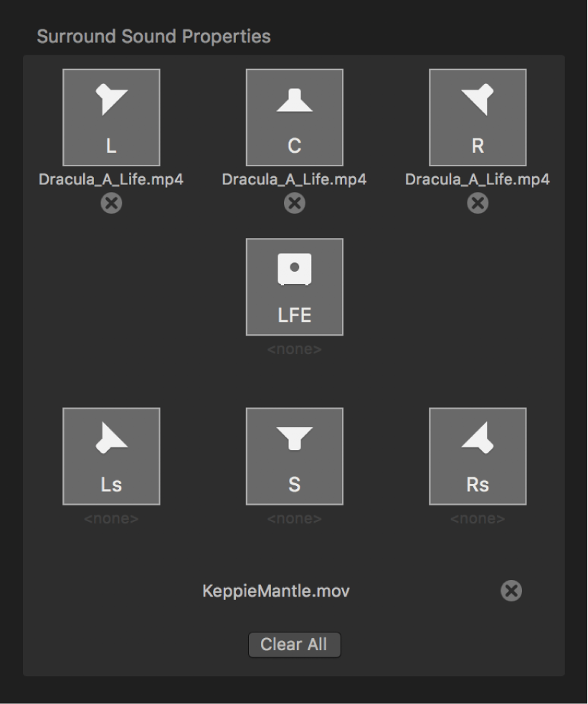Select the left surround (Ls) speaker icon
588x704 pixels.
111,455
